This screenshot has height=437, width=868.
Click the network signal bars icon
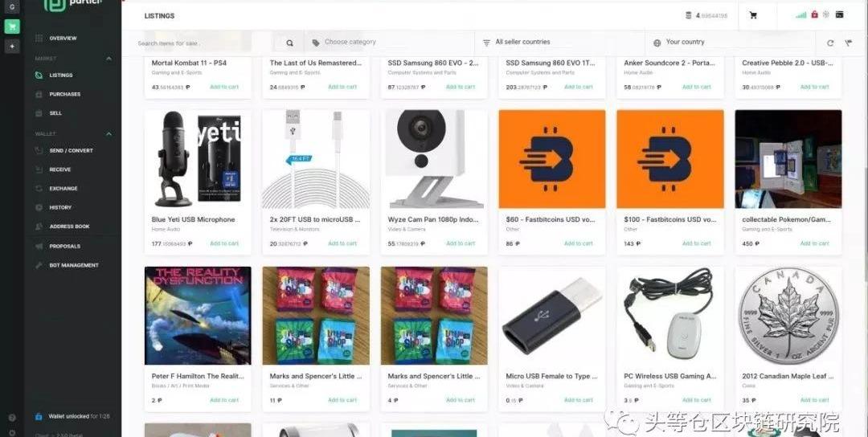[x=801, y=15]
